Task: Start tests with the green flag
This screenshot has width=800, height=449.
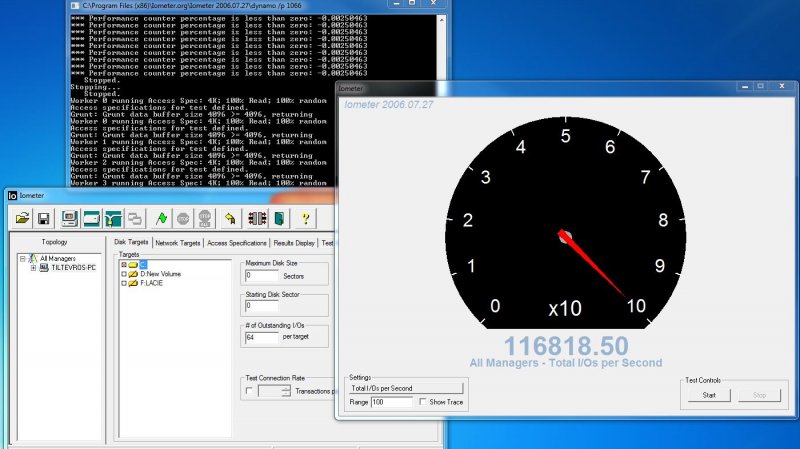Action: pos(162,219)
